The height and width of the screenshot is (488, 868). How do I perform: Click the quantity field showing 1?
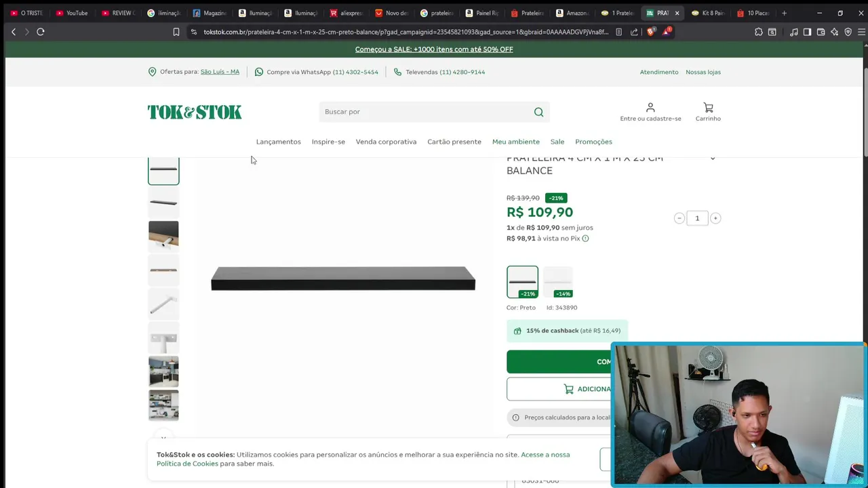(x=697, y=218)
